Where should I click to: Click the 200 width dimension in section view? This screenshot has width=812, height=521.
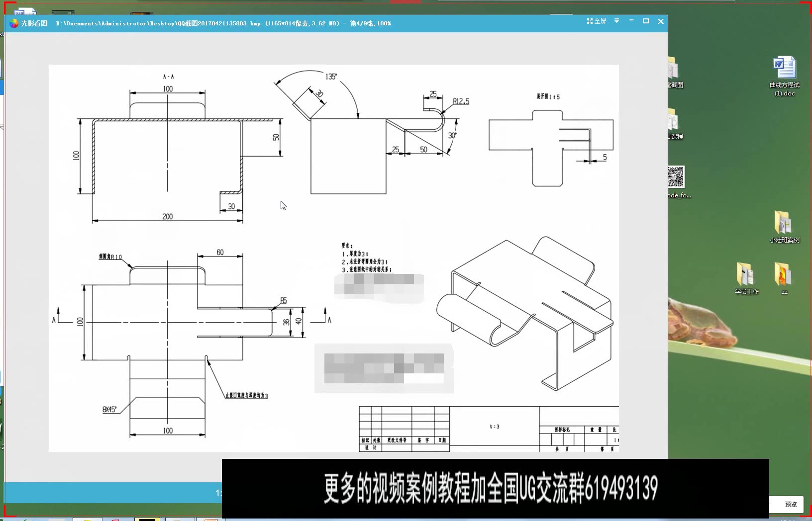click(x=168, y=216)
